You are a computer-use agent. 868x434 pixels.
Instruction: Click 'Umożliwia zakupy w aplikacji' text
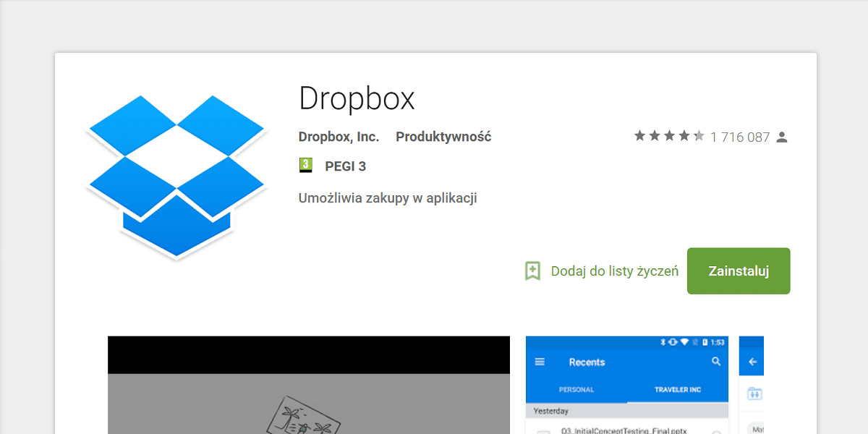point(388,198)
